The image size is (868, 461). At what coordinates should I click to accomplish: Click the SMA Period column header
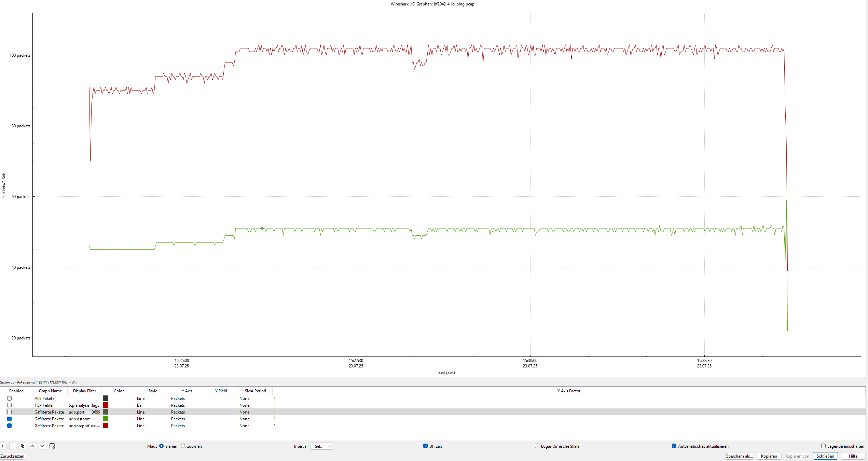(255, 391)
